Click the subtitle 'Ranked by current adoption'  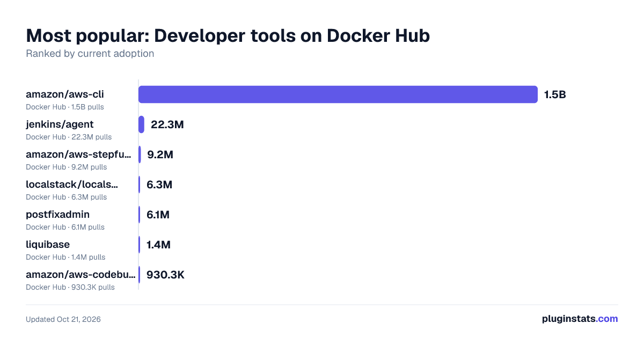[90, 54]
